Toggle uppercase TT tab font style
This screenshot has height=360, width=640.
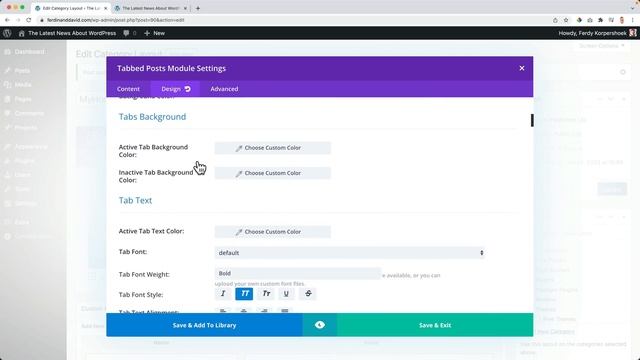244,293
